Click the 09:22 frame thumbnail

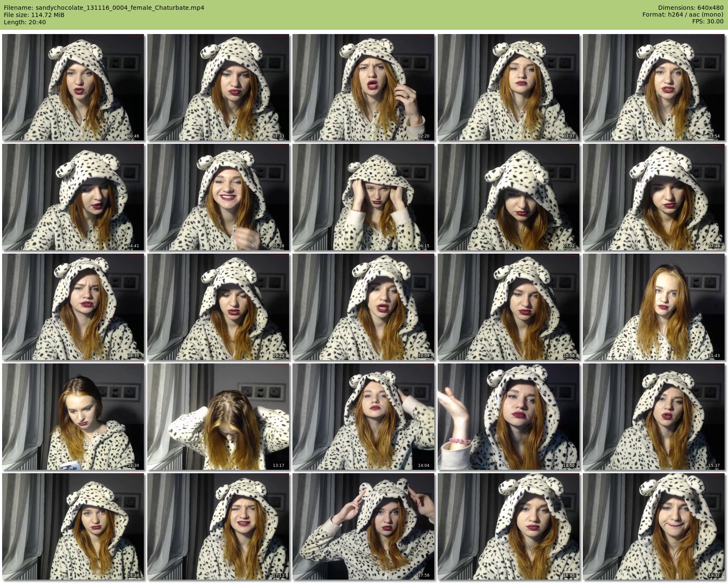pyautogui.click(x=218, y=307)
